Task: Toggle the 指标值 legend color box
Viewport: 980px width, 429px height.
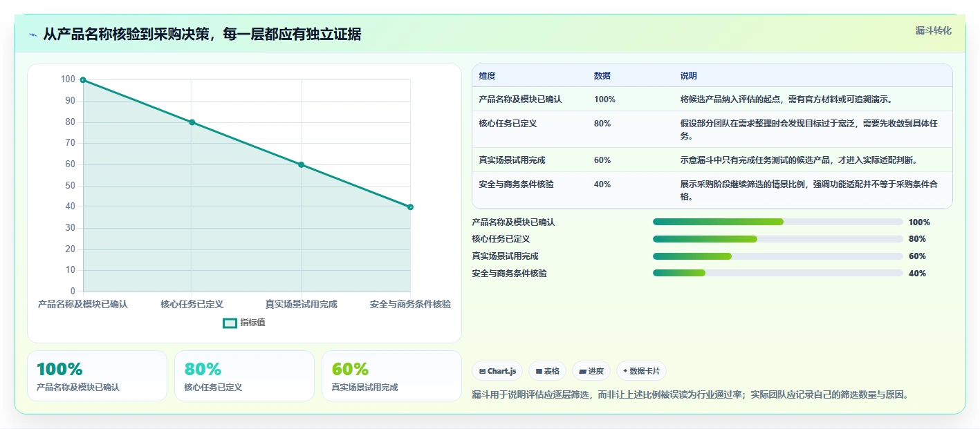Action: pyautogui.click(x=230, y=323)
